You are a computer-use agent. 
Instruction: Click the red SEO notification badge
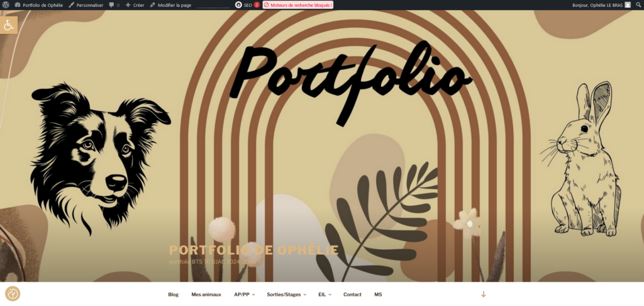pos(257,5)
